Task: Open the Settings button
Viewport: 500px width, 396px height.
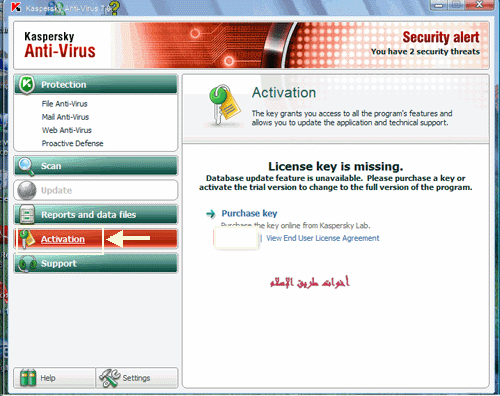Action: [x=137, y=378]
